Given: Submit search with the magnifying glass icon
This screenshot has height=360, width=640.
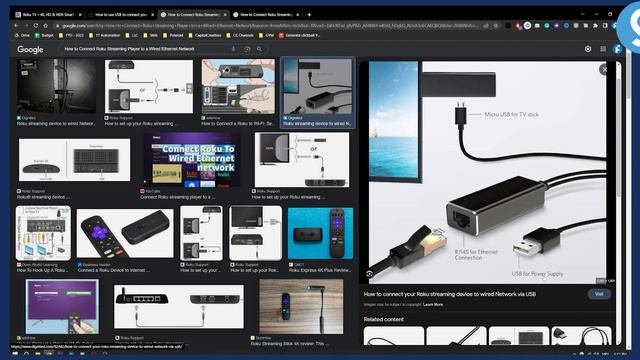Looking at the screenshot, I should [x=259, y=49].
